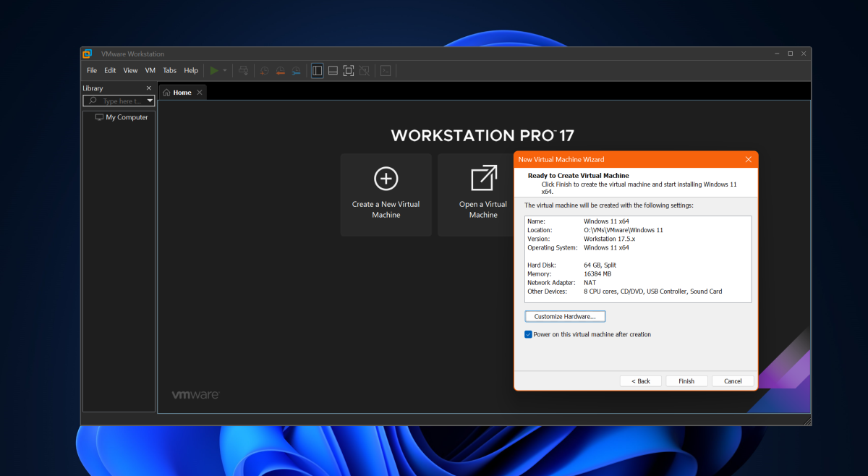The width and height of the screenshot is (868, 476).
Task: Open the Snapshot Manager
Action: tap(296, 70)
